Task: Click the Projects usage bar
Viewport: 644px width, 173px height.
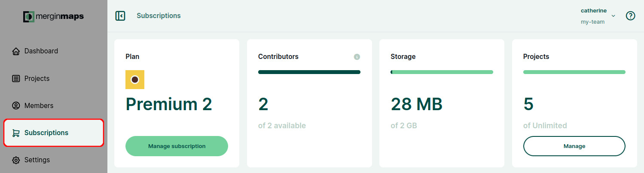Action: click(574, 72)
